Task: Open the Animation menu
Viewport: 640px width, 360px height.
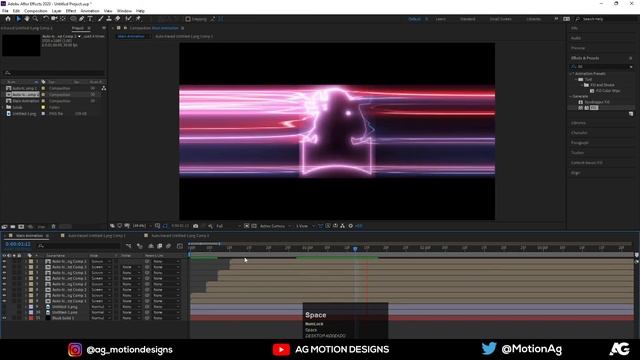Action: pyautogui.click(x=90, y=11)
